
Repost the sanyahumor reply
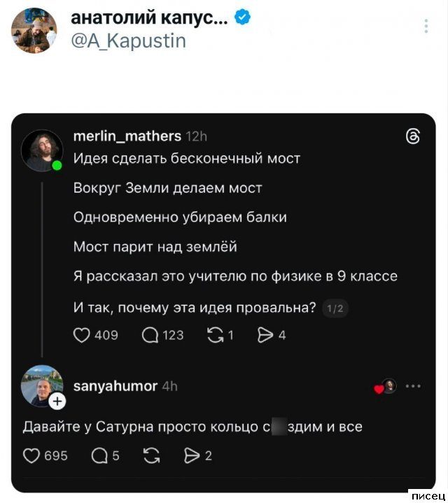pos(149,456)
